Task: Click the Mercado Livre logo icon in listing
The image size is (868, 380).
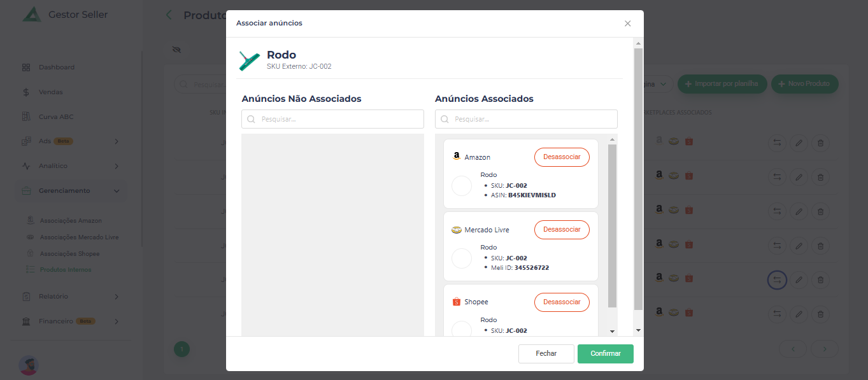Action: click(x=456, y=230)
